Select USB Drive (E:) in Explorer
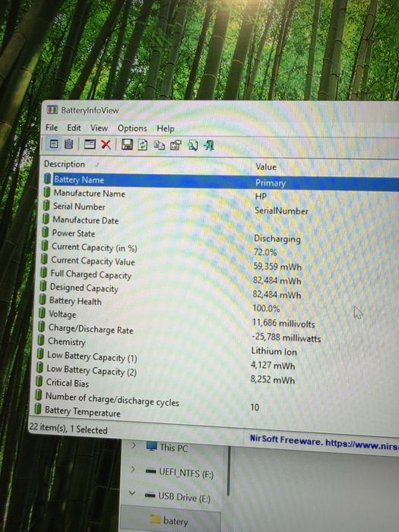399x532 pixels. coord(177,497)
